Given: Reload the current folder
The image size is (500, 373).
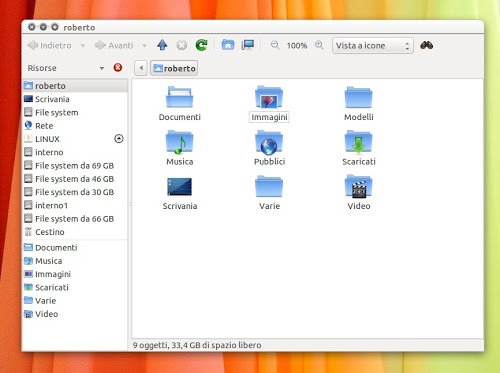Looking at the screenshot, I should [202, 45].
